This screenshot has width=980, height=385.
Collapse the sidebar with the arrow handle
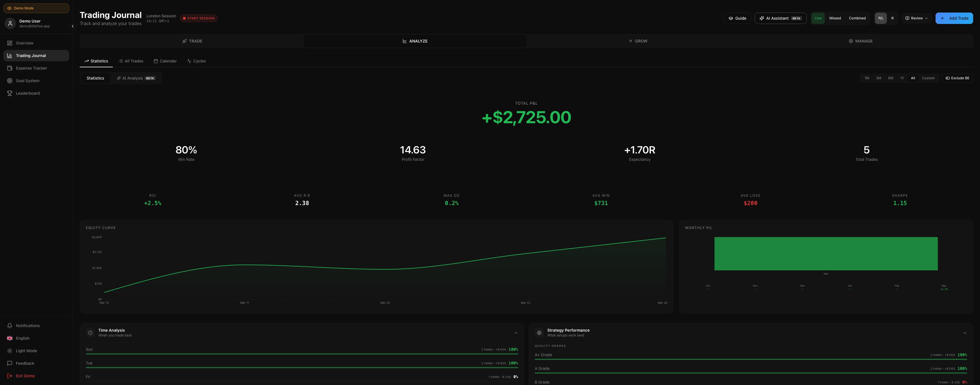pyautogui.click(x=73, y=26)
